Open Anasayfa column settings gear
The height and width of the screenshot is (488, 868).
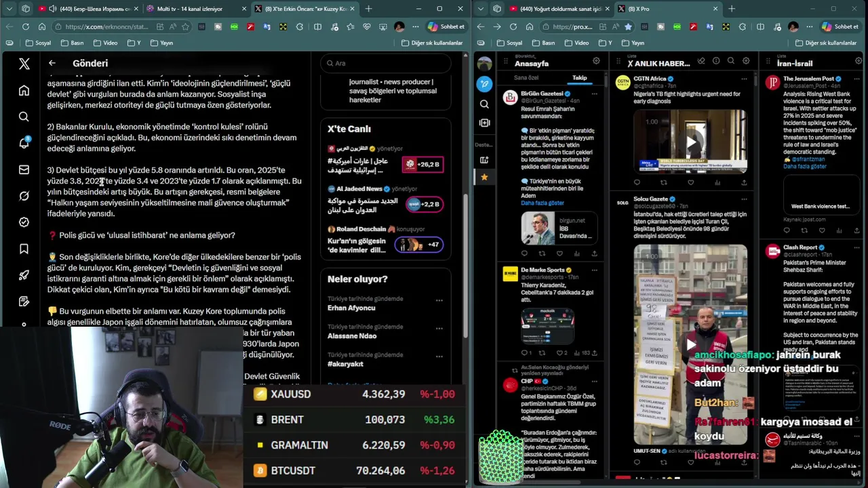tap(596, 61)
